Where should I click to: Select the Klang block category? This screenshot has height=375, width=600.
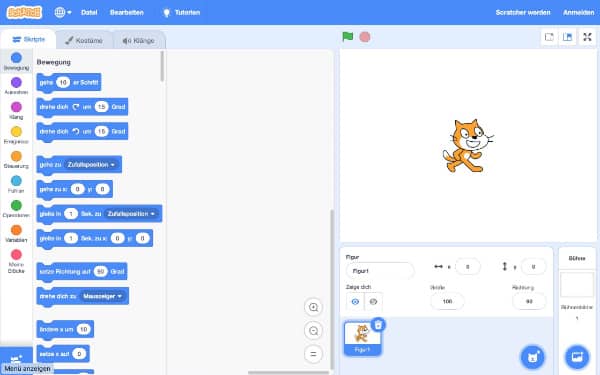(x=16, y=111)
